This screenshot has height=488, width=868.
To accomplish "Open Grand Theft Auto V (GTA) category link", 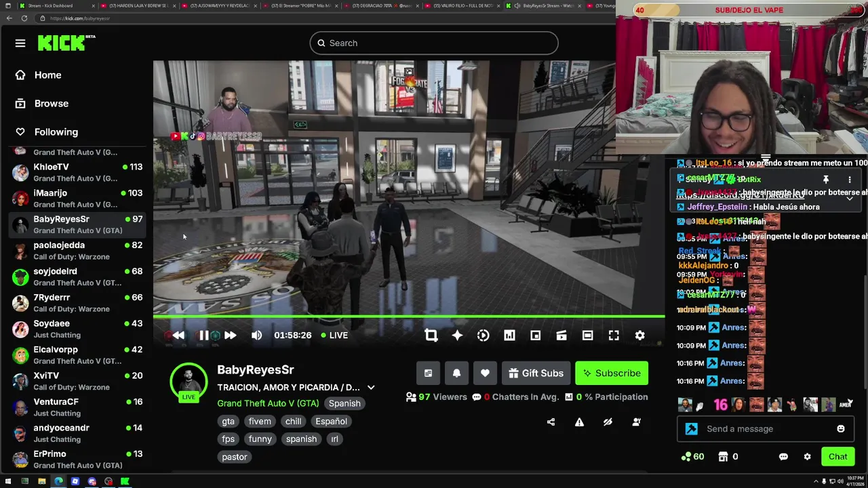I will [x=268, y=403].
